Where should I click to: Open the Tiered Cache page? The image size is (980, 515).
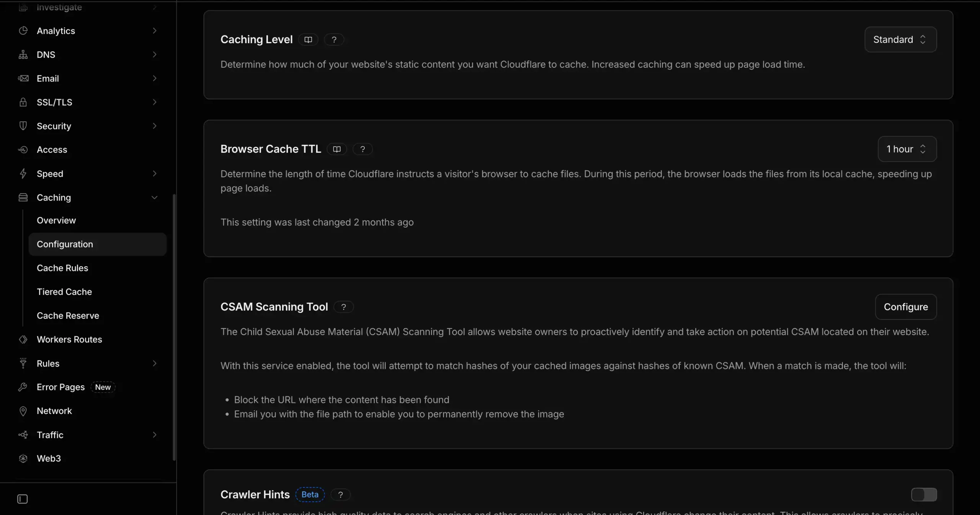click(64, 292)
